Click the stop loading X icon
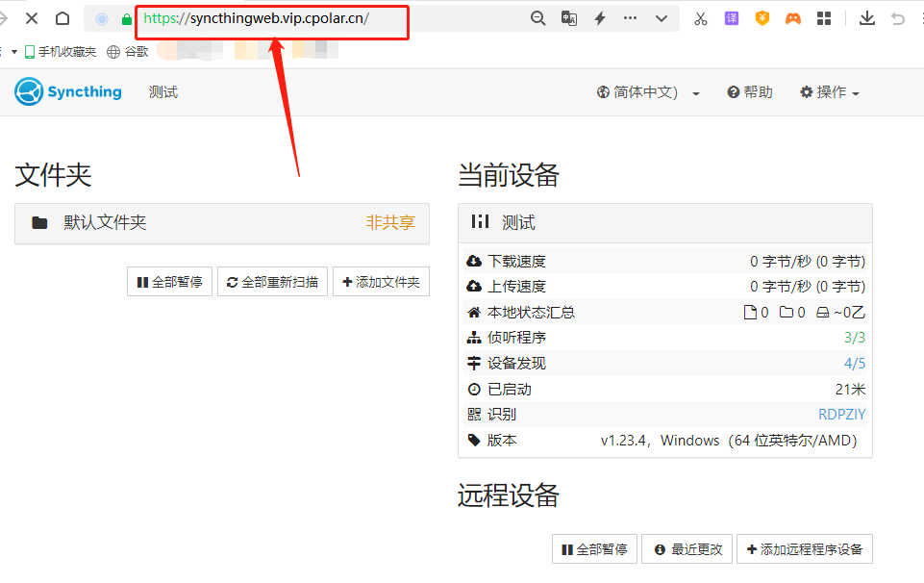 tap(32, 18)
